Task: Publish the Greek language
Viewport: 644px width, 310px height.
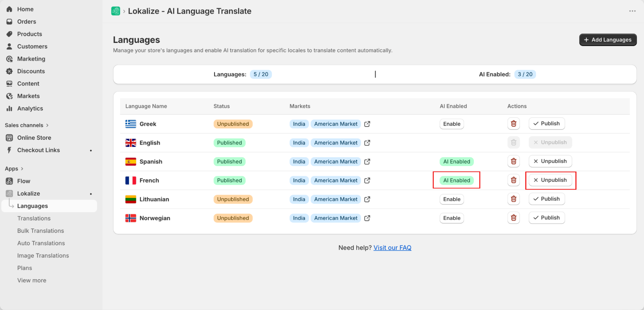Action: click(x=547, y=123)
